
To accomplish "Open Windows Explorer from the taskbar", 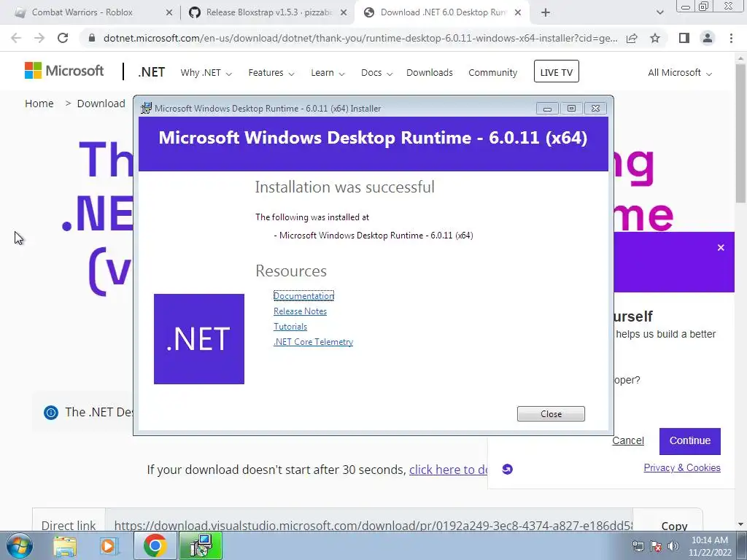I will 65,545.
